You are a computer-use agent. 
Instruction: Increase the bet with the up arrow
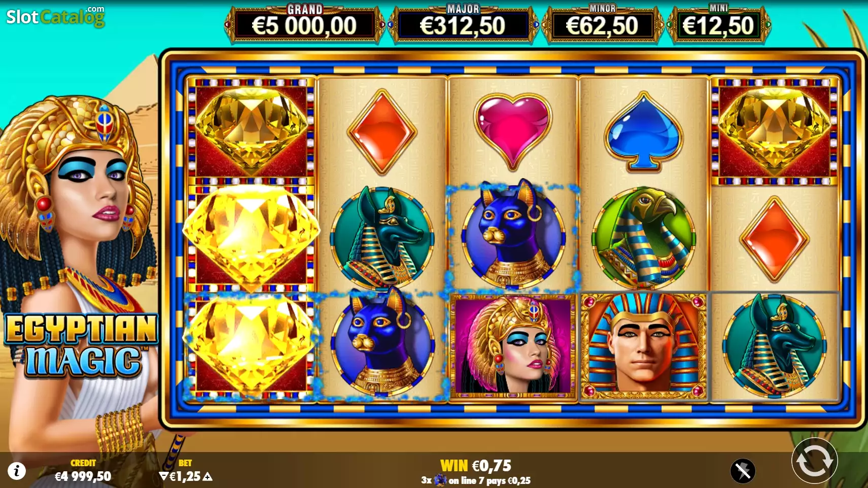click(x=207, y=476)
